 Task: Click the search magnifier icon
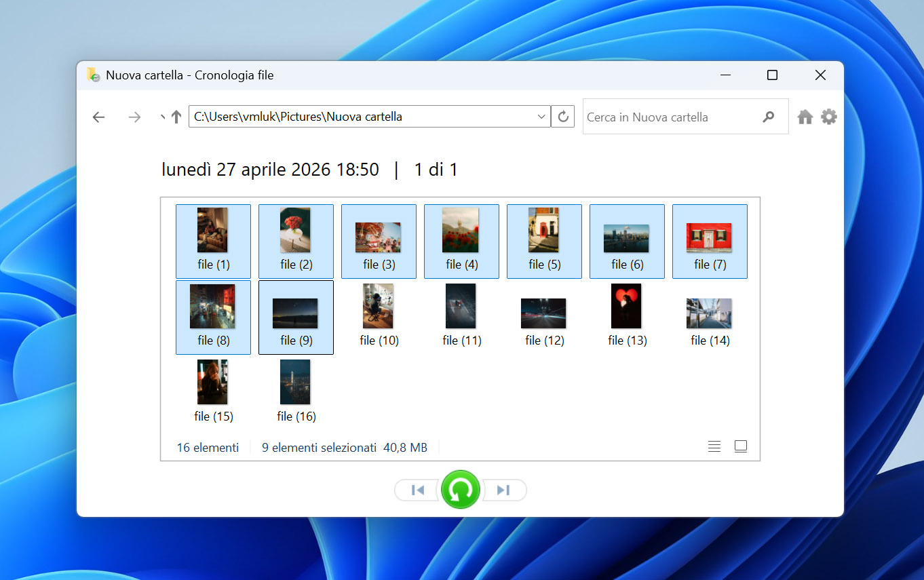coord(768,117)
